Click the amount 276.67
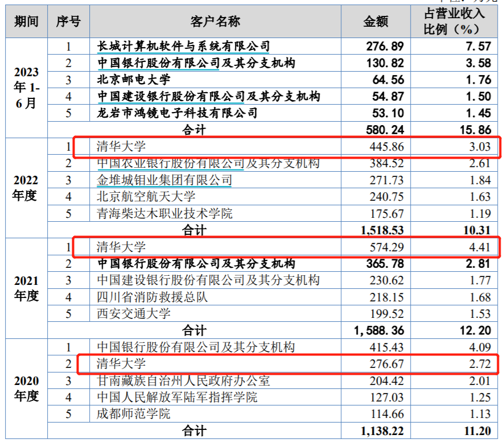 tap(386, 364)
